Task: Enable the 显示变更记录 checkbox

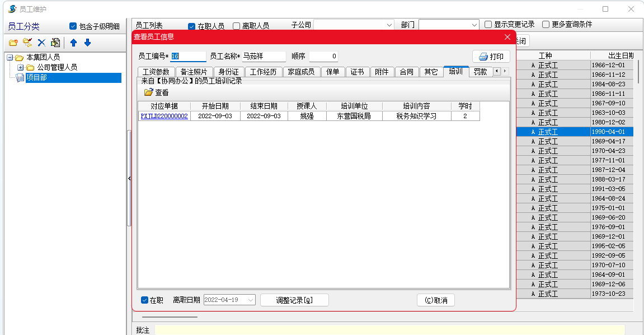Action: (x=488, y=25)
